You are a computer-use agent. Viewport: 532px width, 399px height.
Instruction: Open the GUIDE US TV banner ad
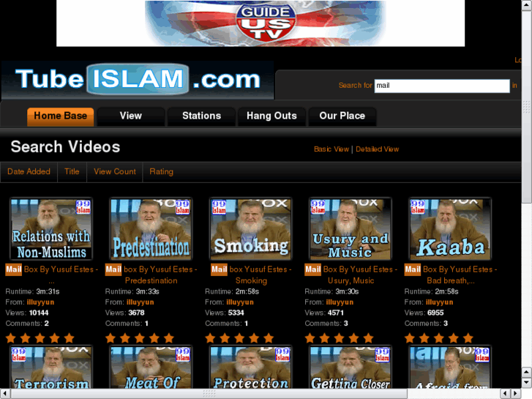(x=261, y=23)
